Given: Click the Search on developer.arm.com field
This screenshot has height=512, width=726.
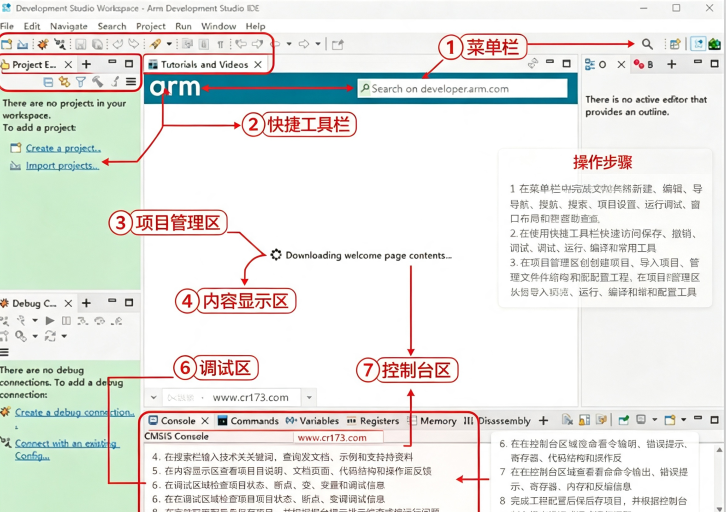Looking at the screenshot, I should tap(463, 88).
